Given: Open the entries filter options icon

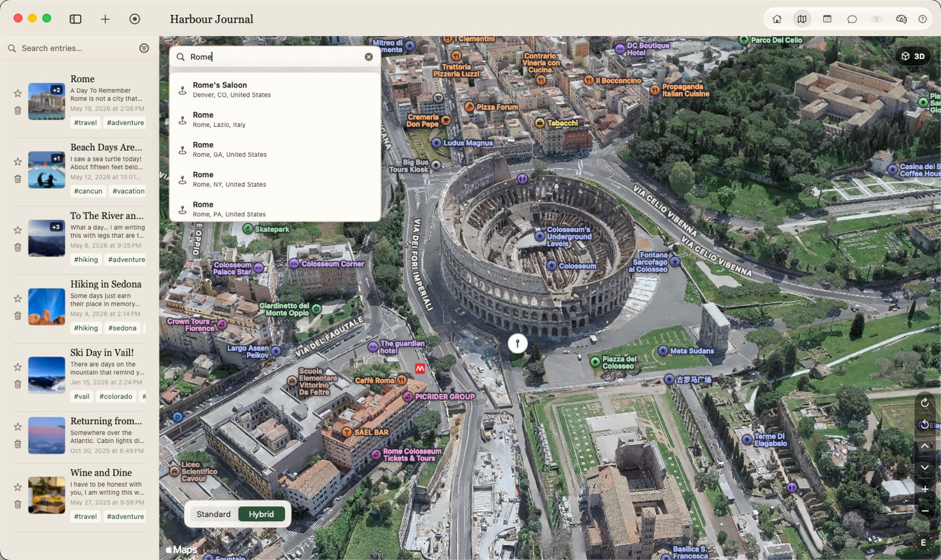Looking at the screenshot, I should pos(144,48).
